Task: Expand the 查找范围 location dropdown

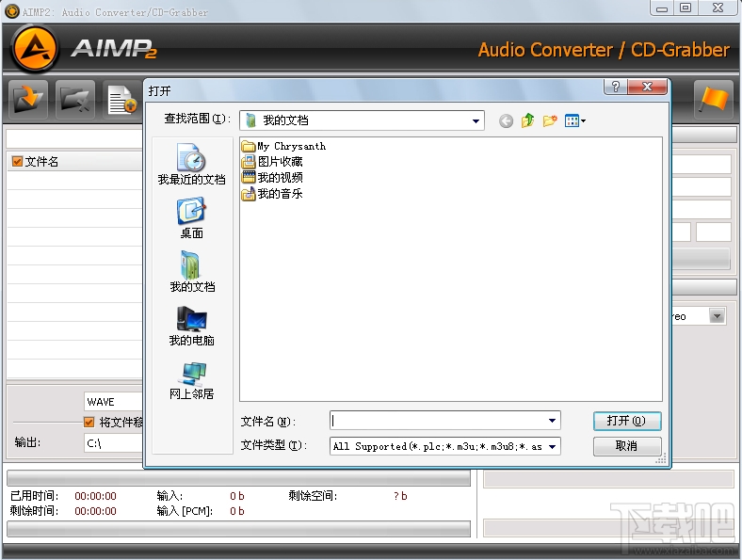Action: click(x=476, y=121)
